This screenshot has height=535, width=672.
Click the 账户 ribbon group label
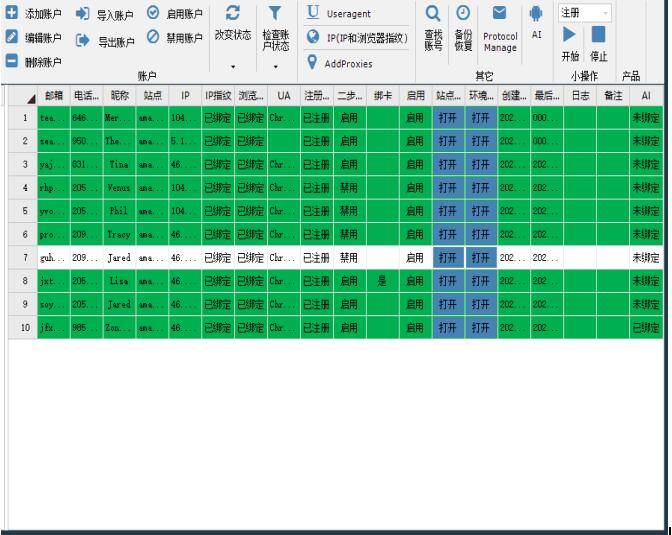click(147, 76)
